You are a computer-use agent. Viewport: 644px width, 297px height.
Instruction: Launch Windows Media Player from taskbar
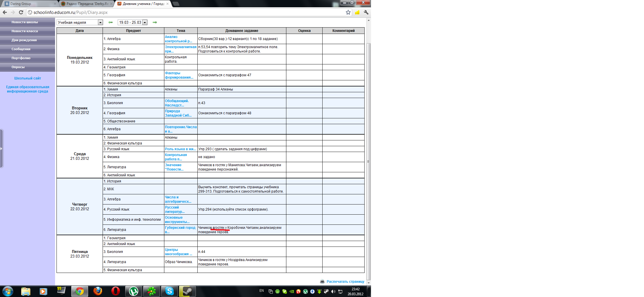click(x=43, y=291)
